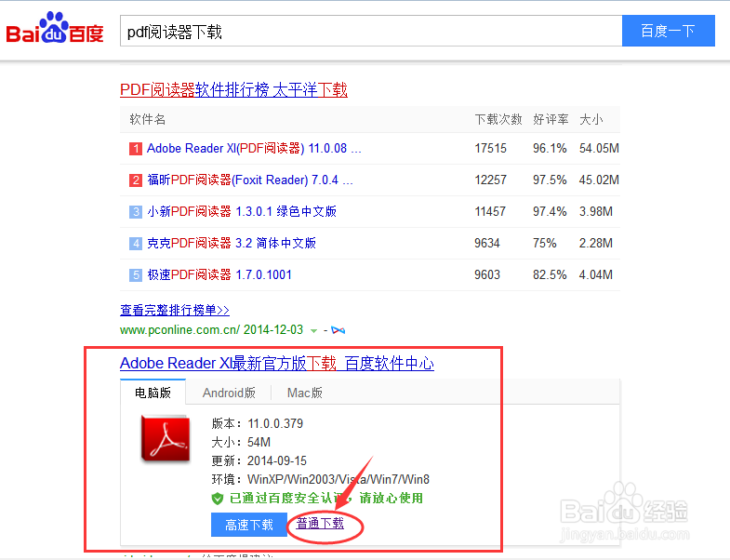Switch to the Android版 tab
730x560 pixels.
(x=229, y=393)
